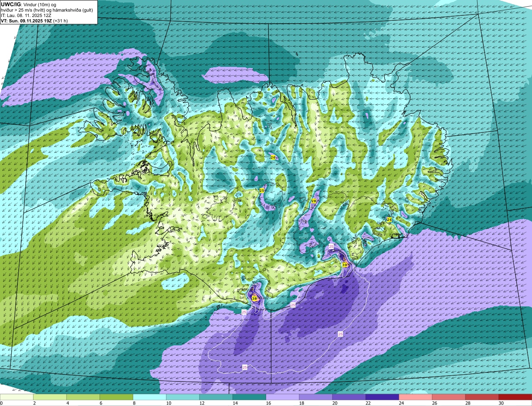Click the yellow 25 max-gust label in the highlands

tap(261, 190)
